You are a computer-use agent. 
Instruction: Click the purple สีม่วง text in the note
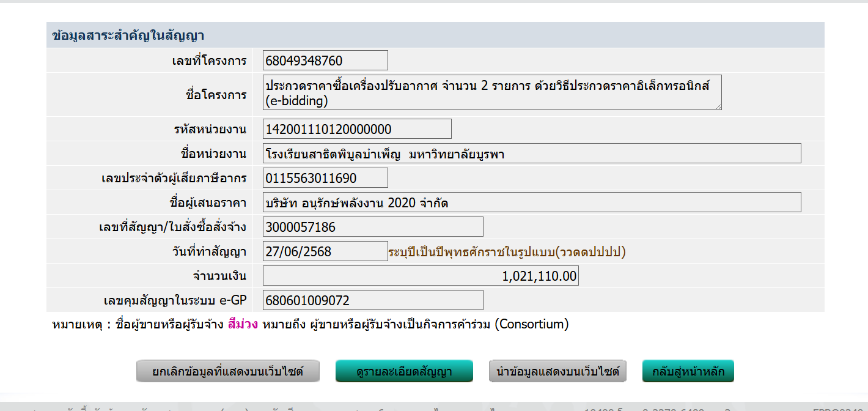[x=242, y=324]
